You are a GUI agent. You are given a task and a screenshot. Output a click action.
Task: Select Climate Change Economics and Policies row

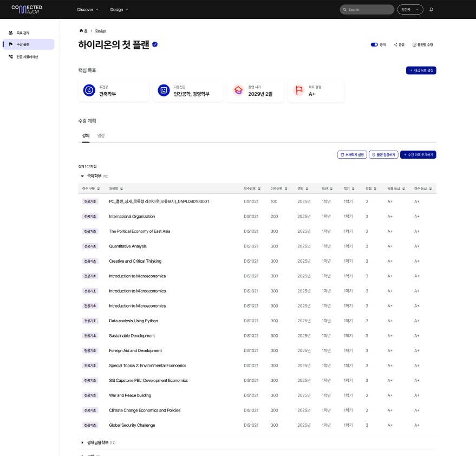pyautogui.click(x=257, y=410)
